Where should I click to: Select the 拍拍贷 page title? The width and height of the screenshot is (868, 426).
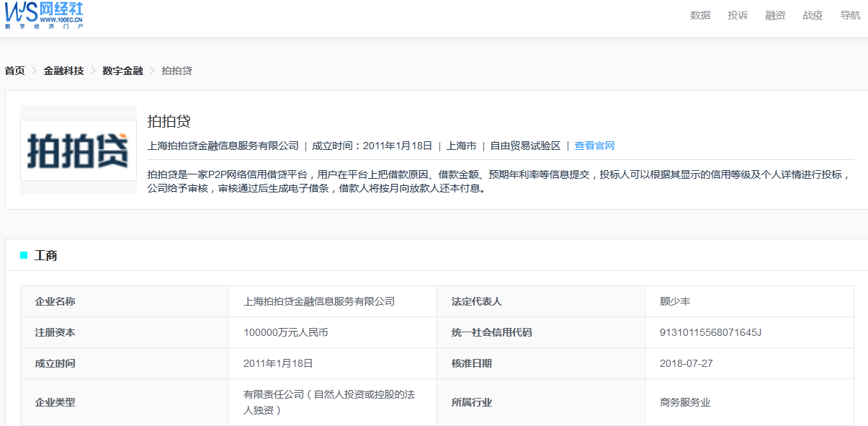click(x=164, y=123)
